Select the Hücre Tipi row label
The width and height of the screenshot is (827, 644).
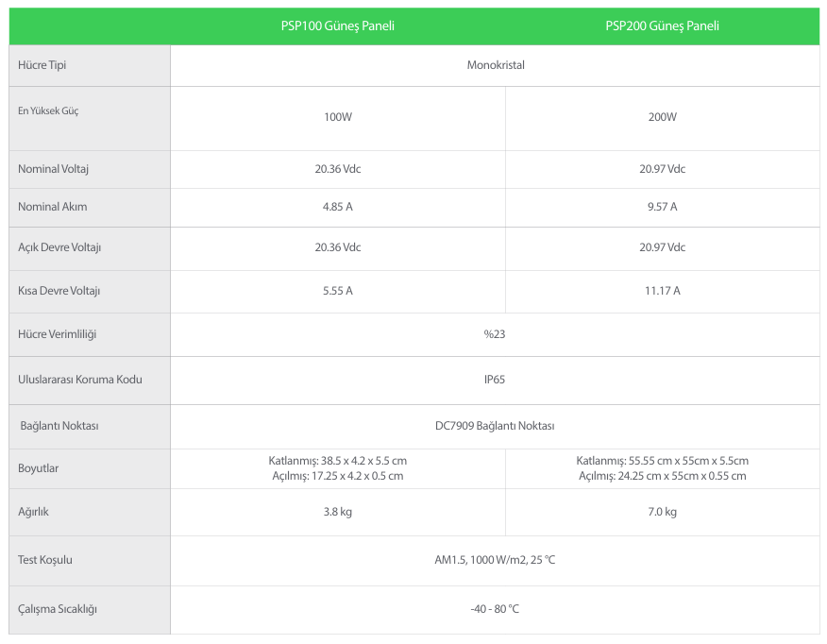[x=42, y=65]
